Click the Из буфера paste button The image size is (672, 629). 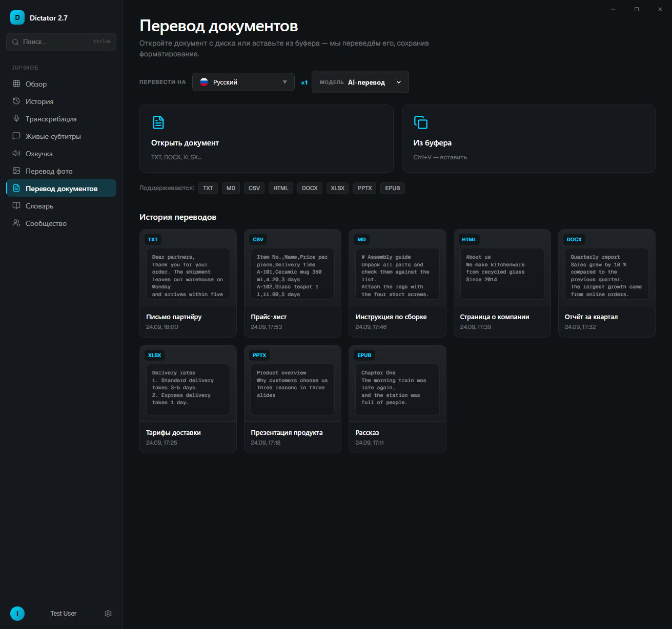(528, 139)
